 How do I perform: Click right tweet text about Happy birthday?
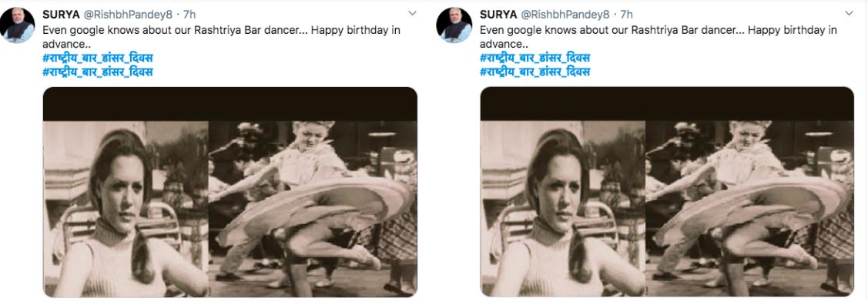click(659, 36)
